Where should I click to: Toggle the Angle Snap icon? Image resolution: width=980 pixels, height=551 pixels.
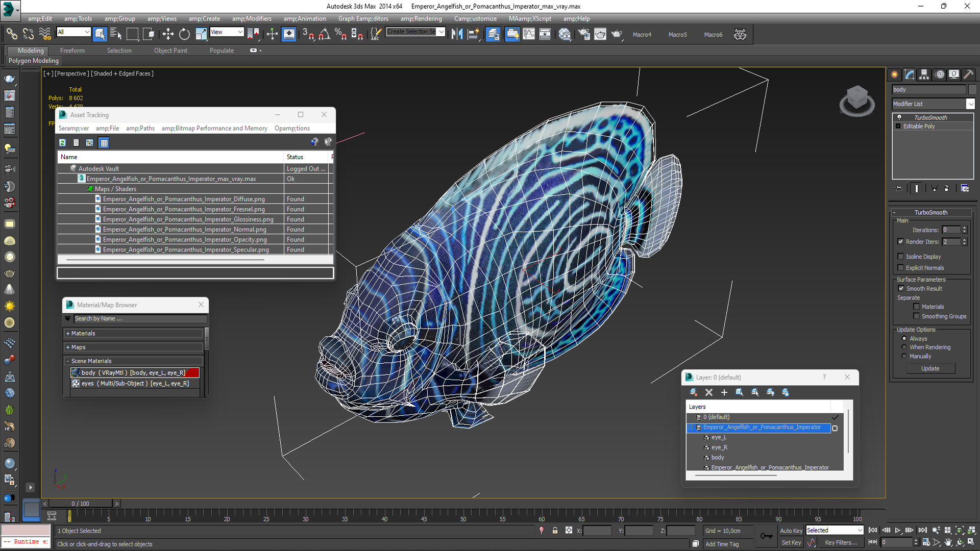(324, 34)
